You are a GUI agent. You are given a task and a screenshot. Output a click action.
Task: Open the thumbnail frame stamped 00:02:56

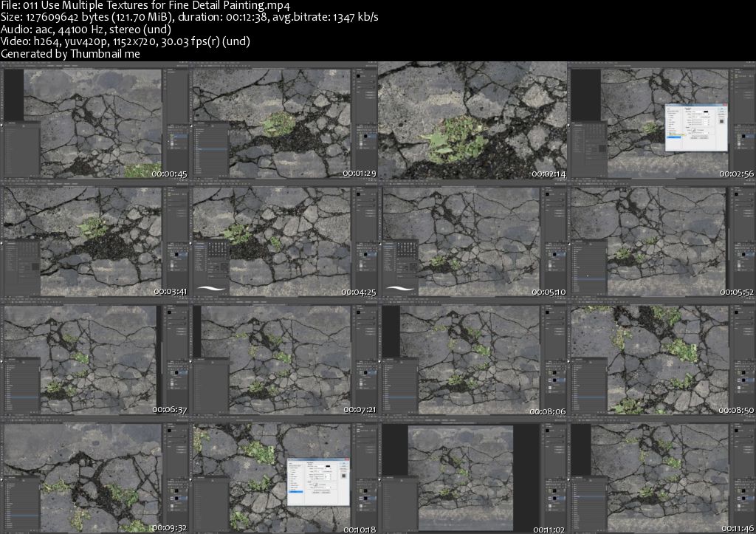pos(661,120)
